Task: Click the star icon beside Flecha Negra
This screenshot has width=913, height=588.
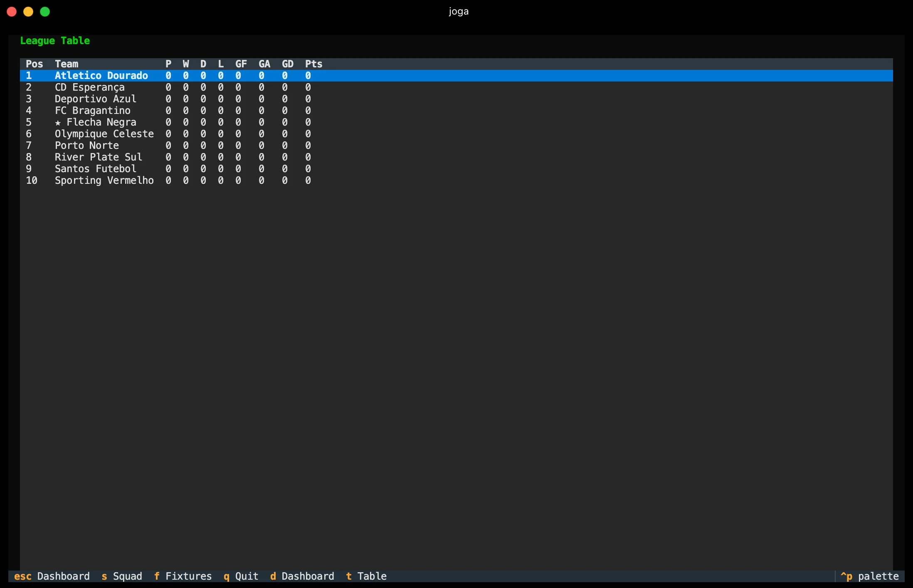Action: [x=58, y=123]
